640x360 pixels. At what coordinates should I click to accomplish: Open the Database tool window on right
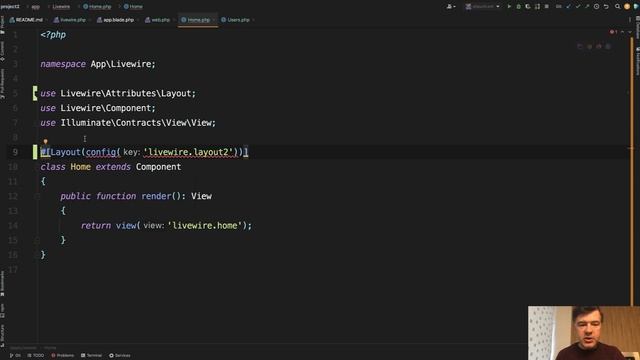[x=638, y=27]
